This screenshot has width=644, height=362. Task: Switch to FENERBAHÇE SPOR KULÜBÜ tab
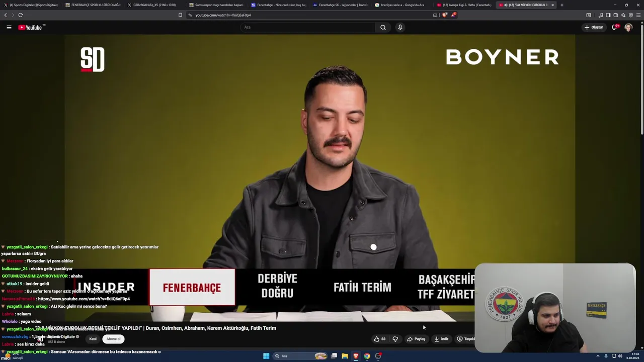pyautogui.click(x=93, y=5)
